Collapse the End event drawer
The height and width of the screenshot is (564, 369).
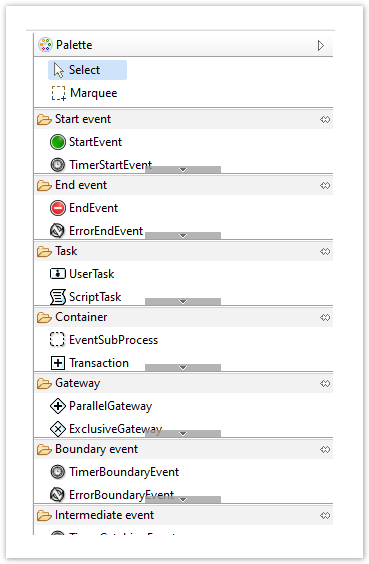[x=183, y=185]
